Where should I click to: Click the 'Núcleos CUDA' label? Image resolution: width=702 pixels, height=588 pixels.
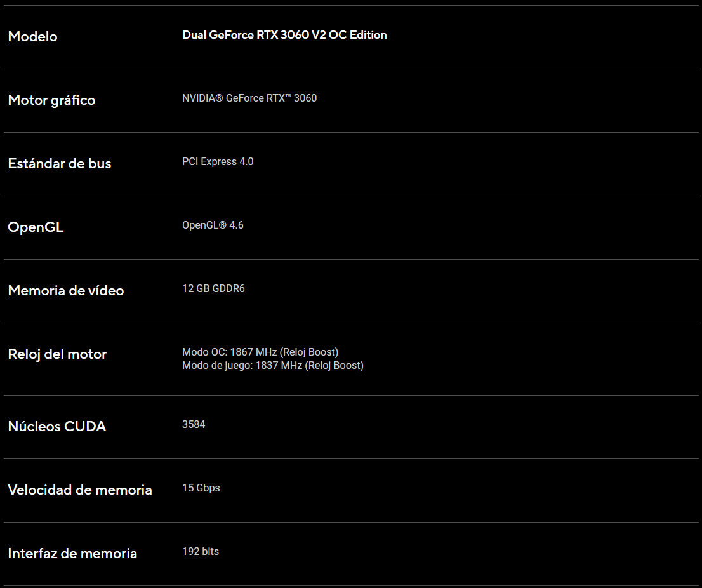pyautogui.click(x=57, y=427)
